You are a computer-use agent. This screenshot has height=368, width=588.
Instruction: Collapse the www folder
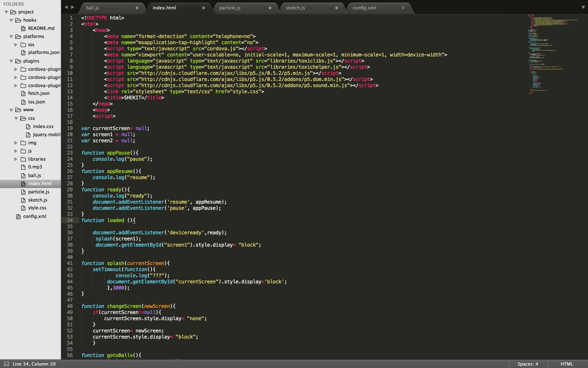tap(11, 110)
